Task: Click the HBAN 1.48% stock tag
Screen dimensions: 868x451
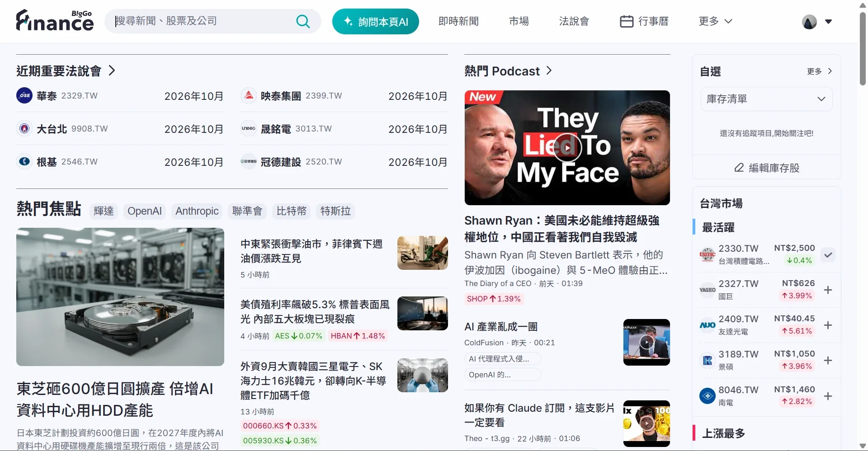Action: coord(358,336)
